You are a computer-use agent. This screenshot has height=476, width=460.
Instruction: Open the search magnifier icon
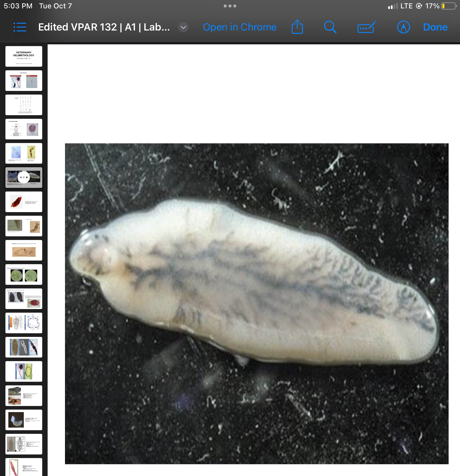(x=330, y=27)
